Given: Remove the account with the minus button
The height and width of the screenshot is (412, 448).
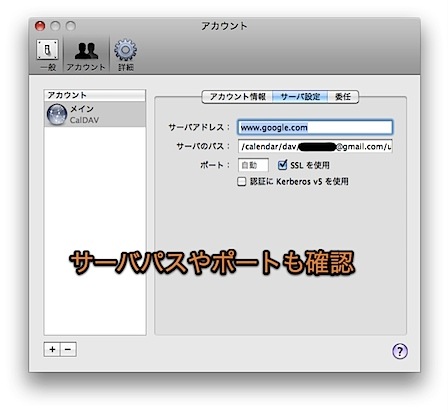Looking at the screenshot, I should 68,349.
